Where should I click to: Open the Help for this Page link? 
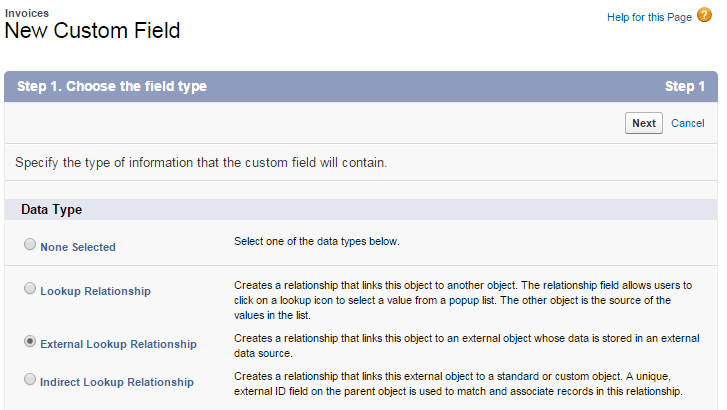click(649, 17)
